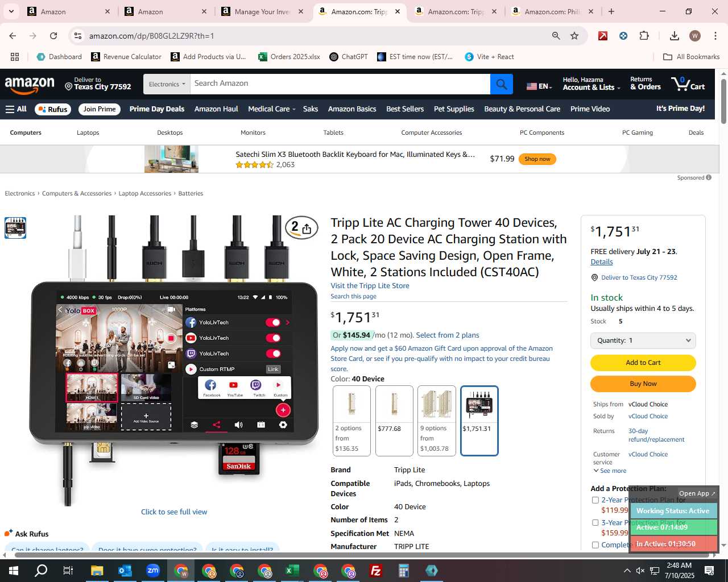The height and width of the screenshot is (582, 728).
Task: Click the Shop now sponsored button
Action: [x=537, y=159]
